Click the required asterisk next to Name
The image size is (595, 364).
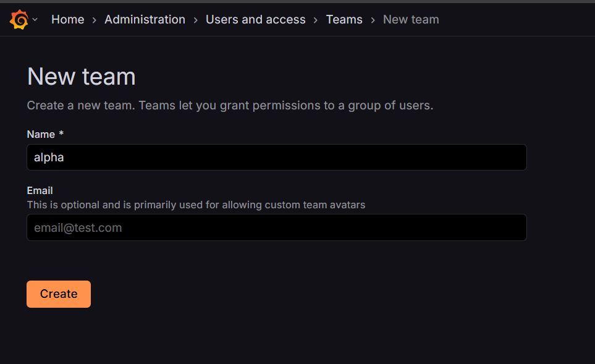point(61,133)
